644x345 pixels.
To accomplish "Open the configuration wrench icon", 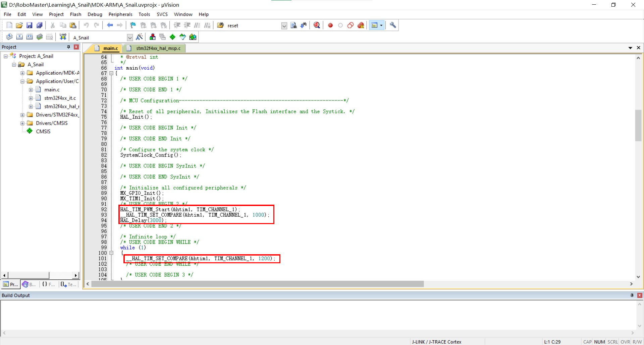I will 393,25.
